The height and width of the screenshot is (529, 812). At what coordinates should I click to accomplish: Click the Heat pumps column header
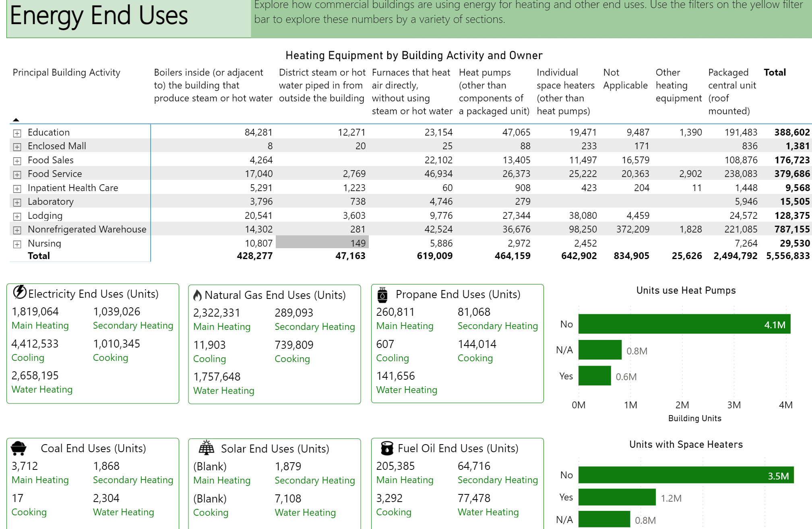tap(494, 92)
